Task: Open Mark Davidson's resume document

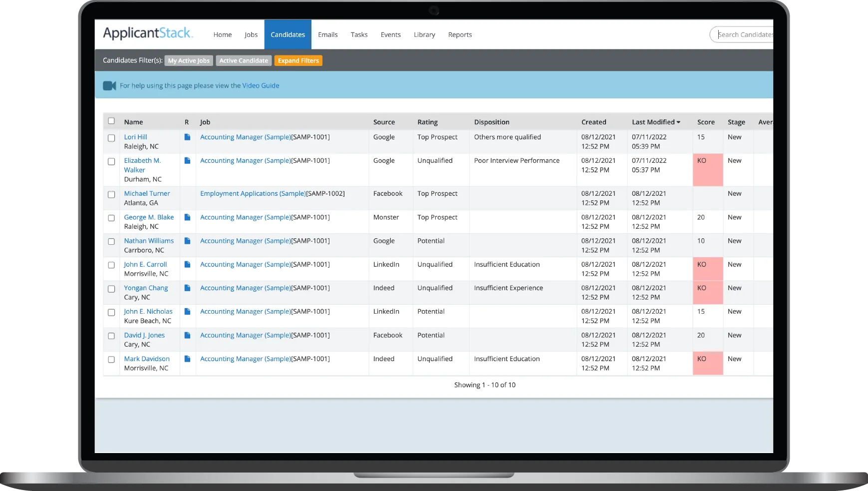Action: (x=187, y=359)
